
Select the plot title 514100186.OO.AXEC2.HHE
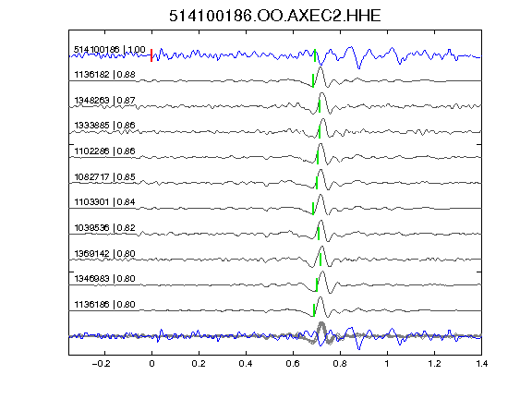275,16
